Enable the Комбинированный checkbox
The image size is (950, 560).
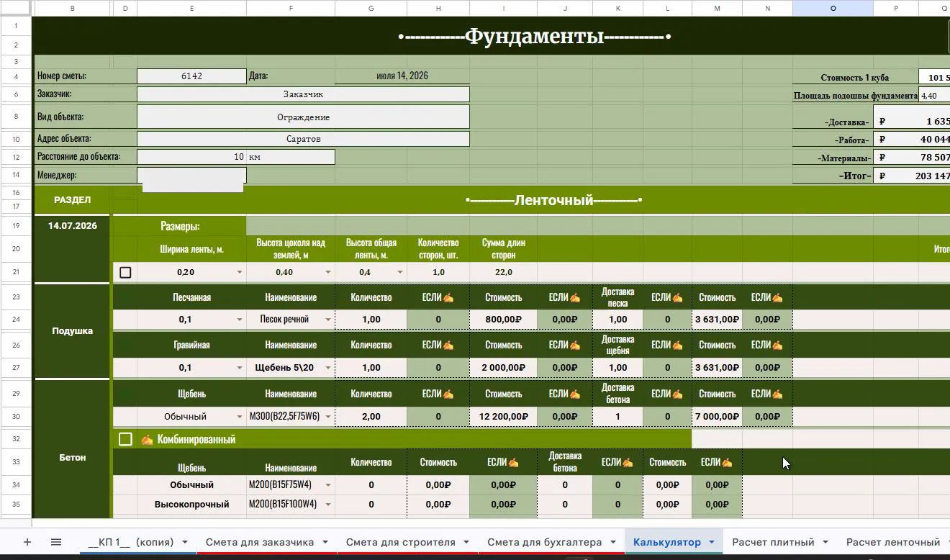tap(125, 439)
